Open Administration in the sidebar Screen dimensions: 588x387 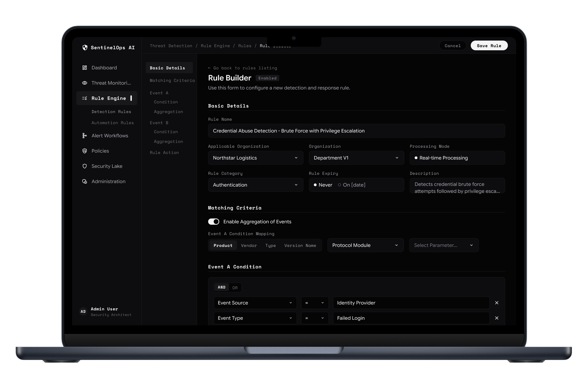[106, 182]
